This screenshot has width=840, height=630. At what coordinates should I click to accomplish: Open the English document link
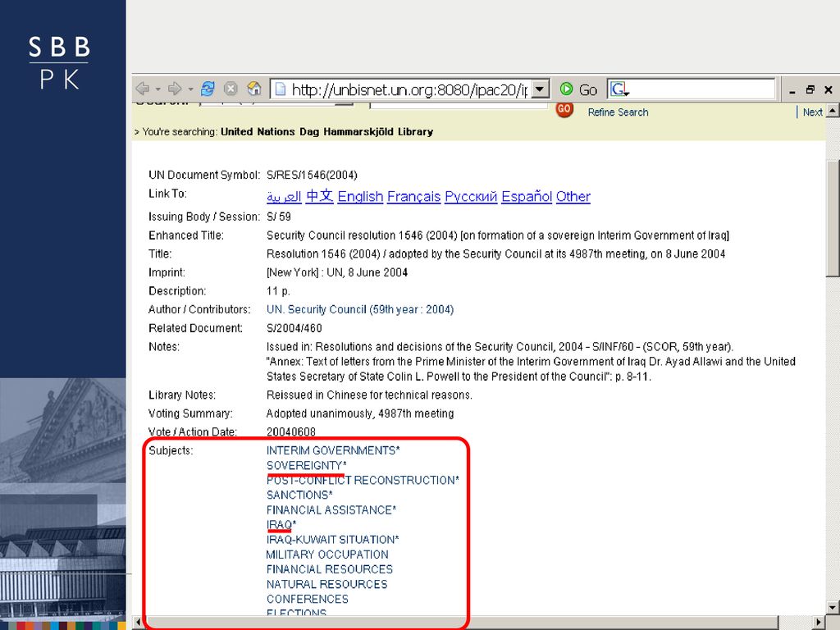(361, 197)
